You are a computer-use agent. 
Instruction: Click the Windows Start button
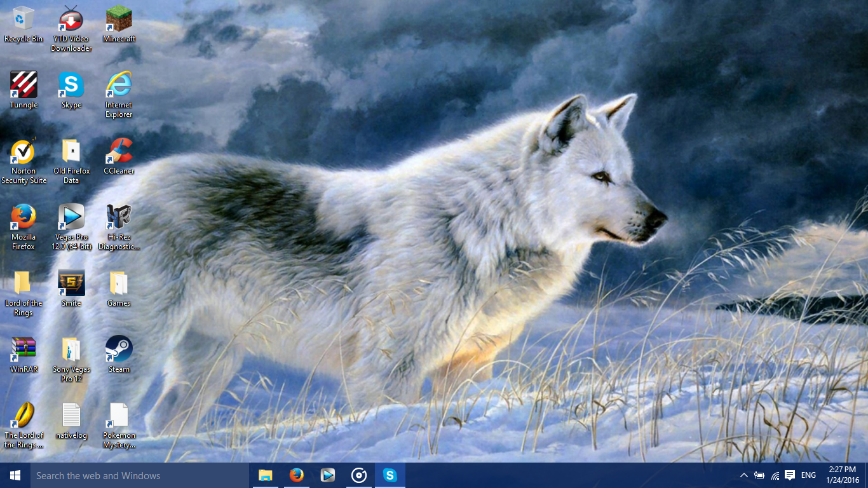coord(15,475)
